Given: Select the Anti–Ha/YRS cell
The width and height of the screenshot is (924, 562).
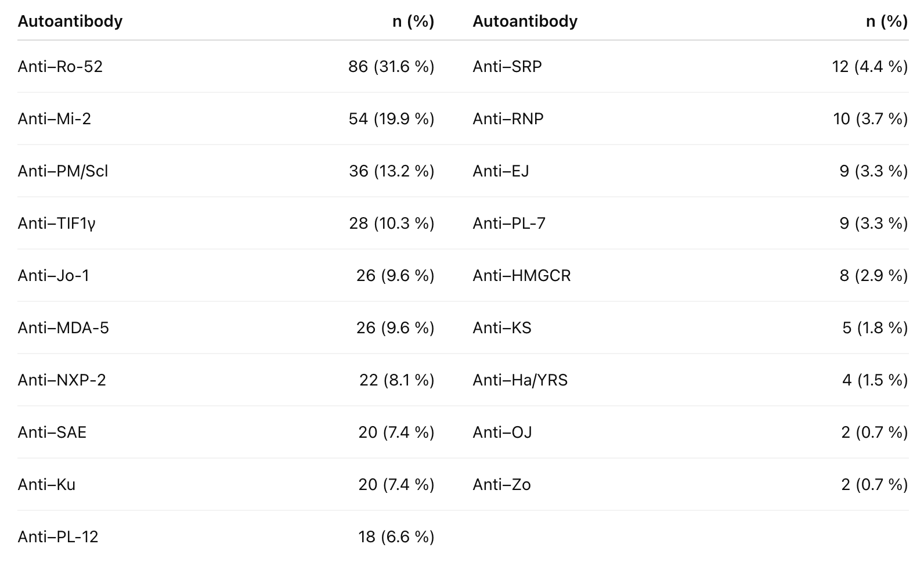Looking at the screenshot, I should tap(520, 380).
